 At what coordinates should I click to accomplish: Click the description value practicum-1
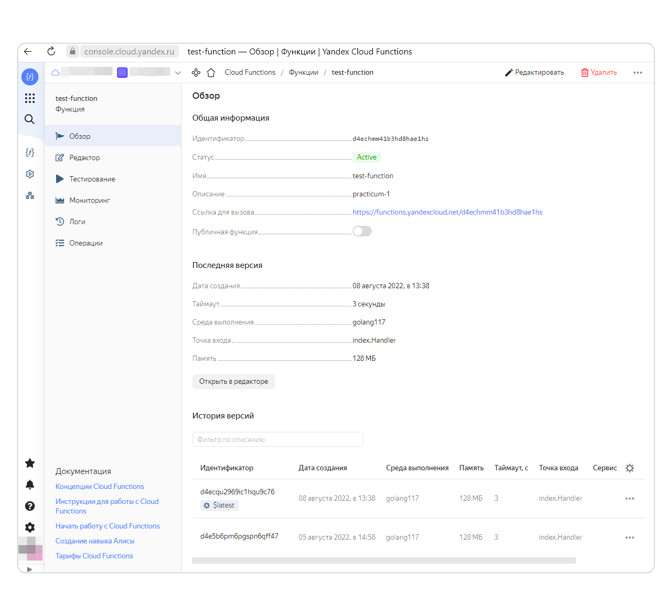coord(371,194)
